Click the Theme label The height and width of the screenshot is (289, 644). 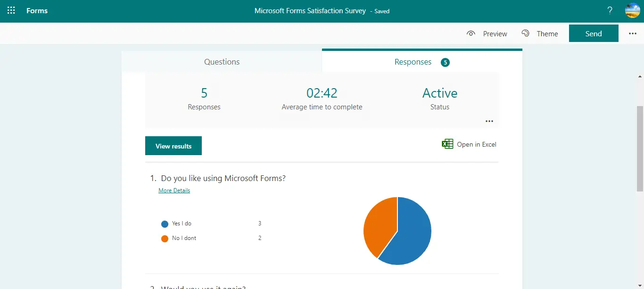tap(547, 34)
